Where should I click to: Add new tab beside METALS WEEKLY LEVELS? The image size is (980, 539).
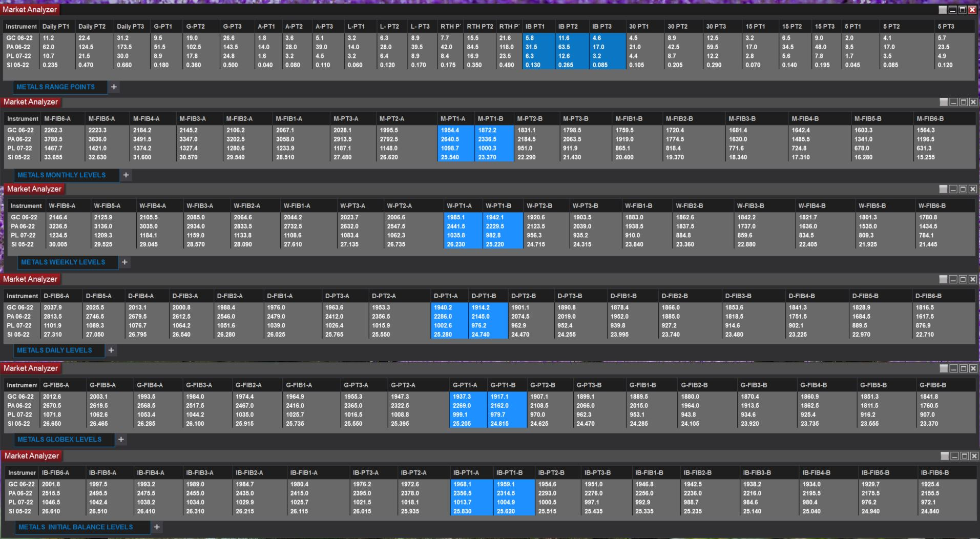tap(124, 262)
